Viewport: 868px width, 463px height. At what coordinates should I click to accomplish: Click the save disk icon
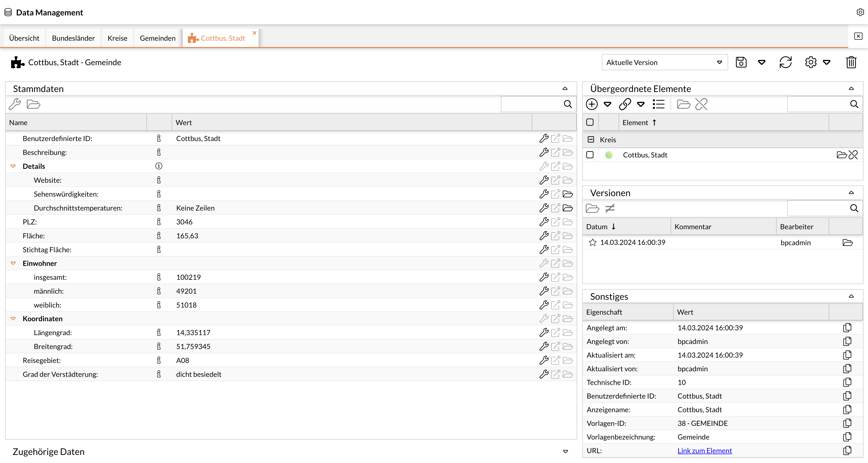pyautogui.click(x=741, y=62)
